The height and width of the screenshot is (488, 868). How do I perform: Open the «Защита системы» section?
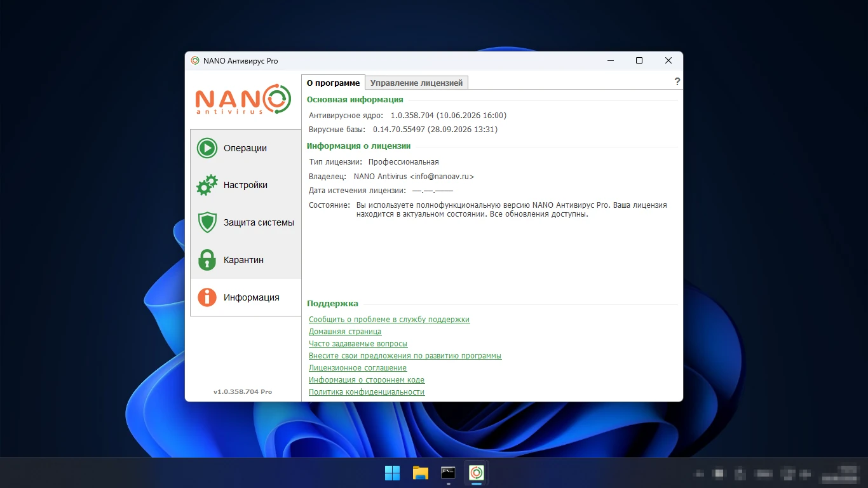click(246, 222)
